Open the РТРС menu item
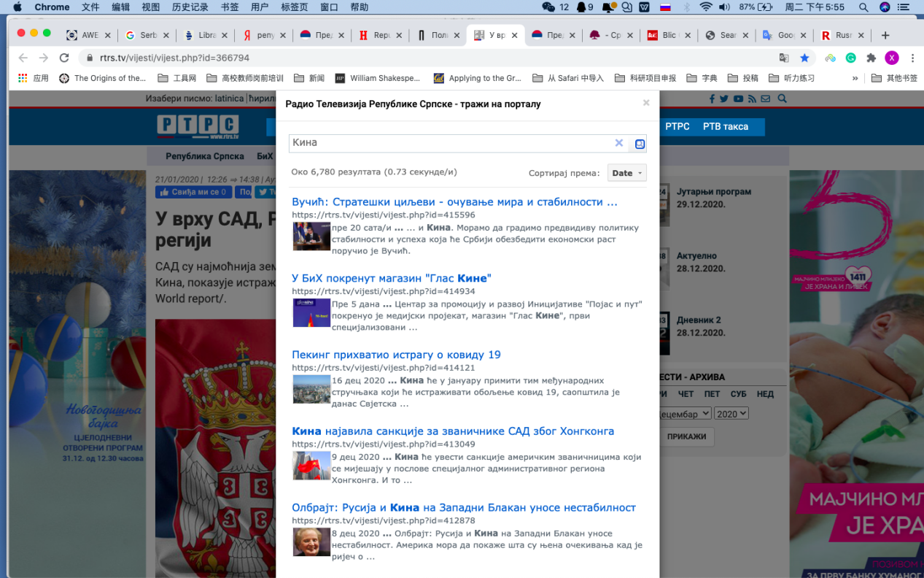 point(678,126)
